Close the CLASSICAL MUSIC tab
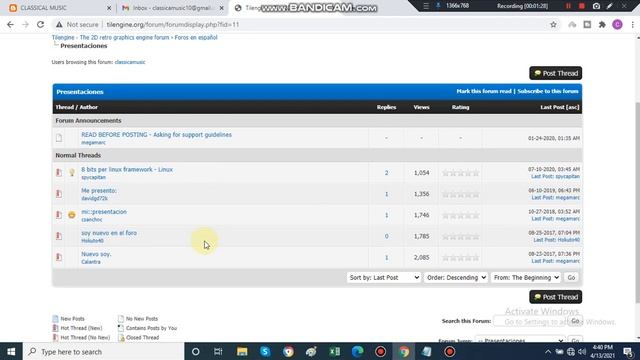The width and height of the screenshot is (640, 360). [109, 8]
